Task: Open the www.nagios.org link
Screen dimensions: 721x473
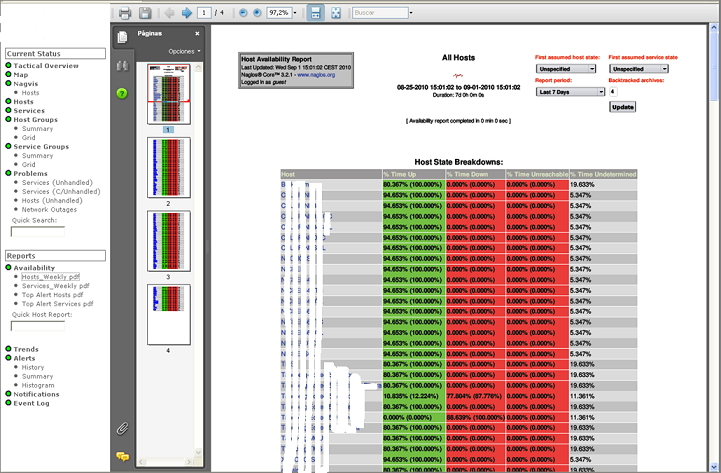Action: (316, 75)
